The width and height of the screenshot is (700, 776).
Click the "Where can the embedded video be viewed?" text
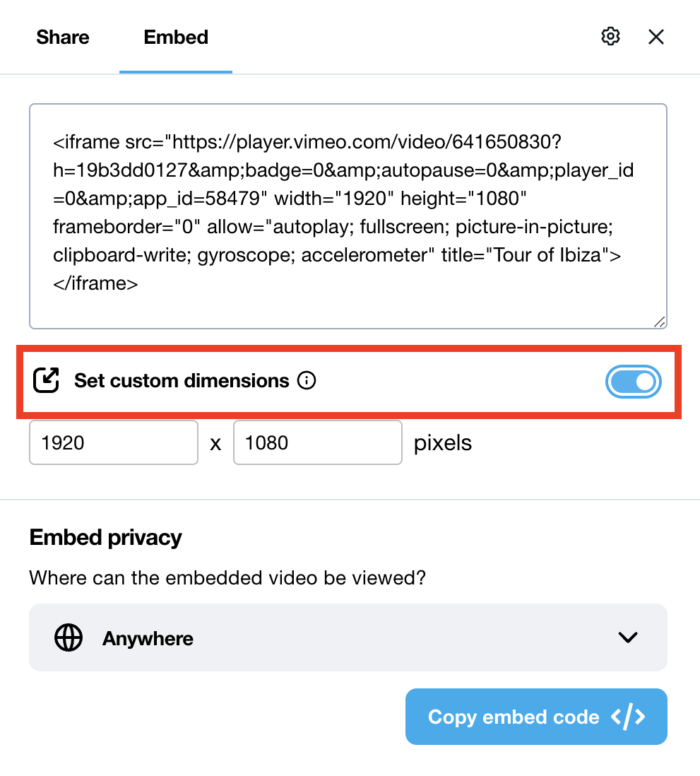pyautogui.click(x=227, y=578)
